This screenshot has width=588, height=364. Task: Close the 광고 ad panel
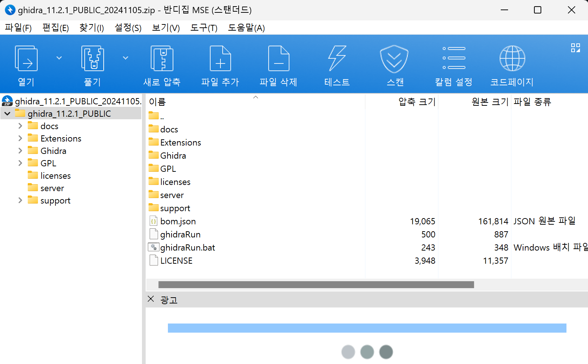point(151,299)
